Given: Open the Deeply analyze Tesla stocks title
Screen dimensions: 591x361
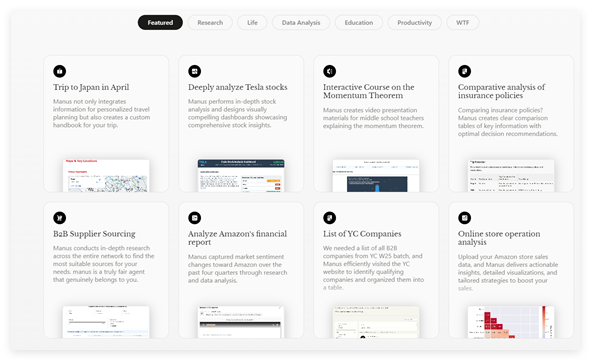Looking at the screenshot, I should coord(237,87).
